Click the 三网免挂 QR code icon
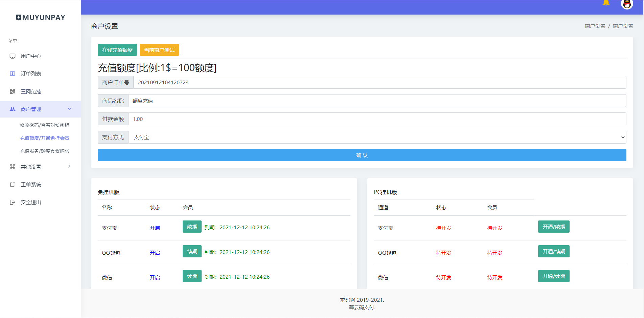Screen dimensions: 644x318 click(x=13, y=91)
